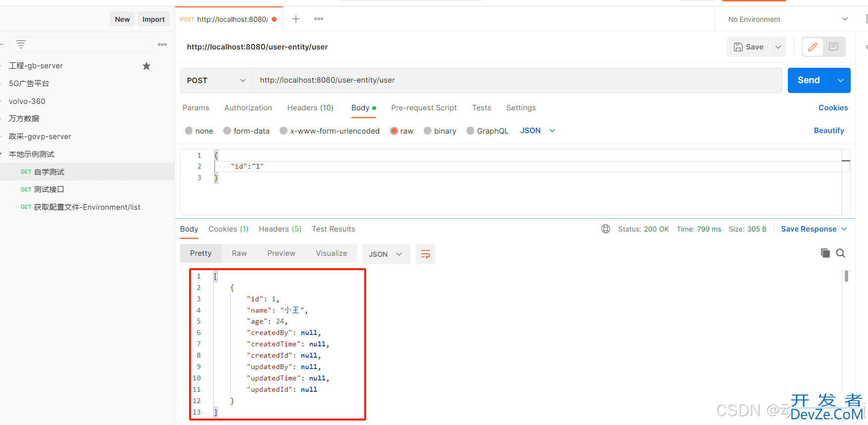The image size is (868, 425).
Task: Switch response view to Pretty
Action: [x=201, y=253]
